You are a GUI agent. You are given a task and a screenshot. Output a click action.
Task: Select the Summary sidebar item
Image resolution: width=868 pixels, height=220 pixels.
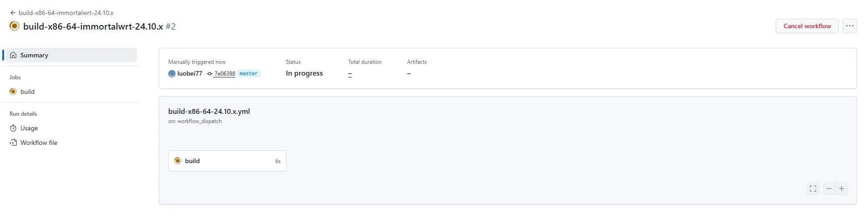point(34,55)
